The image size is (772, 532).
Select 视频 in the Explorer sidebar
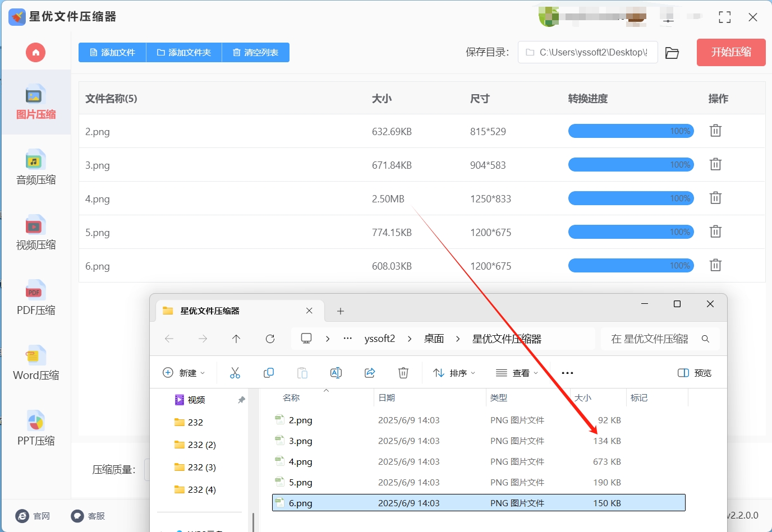pos(196,400)
